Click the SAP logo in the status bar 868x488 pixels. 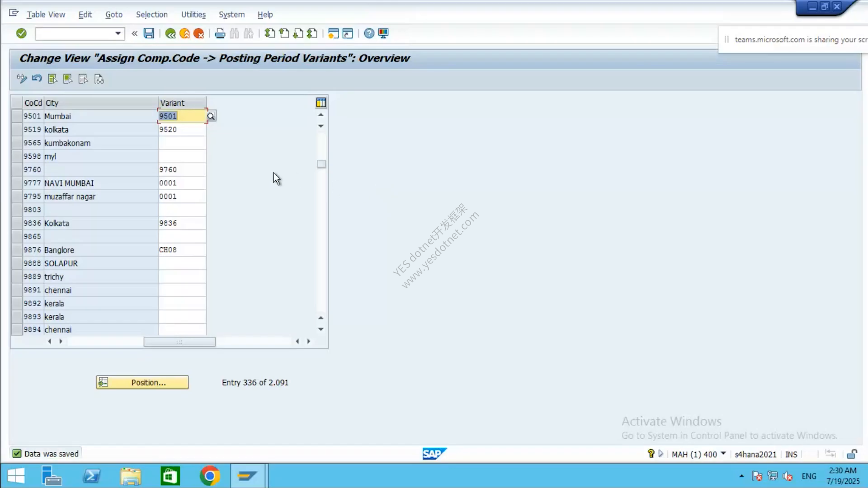[x=434, y=454]
